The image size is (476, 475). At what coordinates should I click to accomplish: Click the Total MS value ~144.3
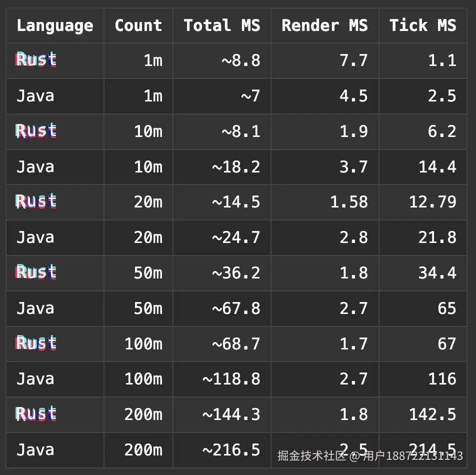[x=231, y=414]
